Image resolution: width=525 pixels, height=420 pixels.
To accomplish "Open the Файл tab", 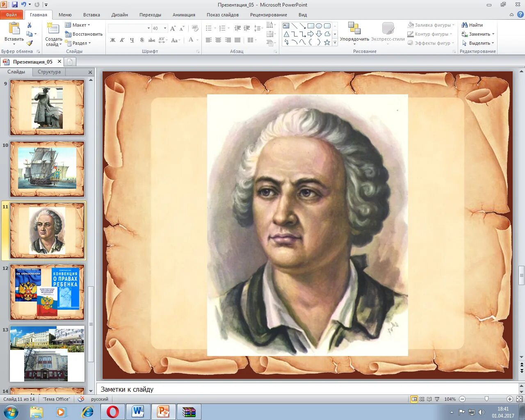I will pos(11,15).
